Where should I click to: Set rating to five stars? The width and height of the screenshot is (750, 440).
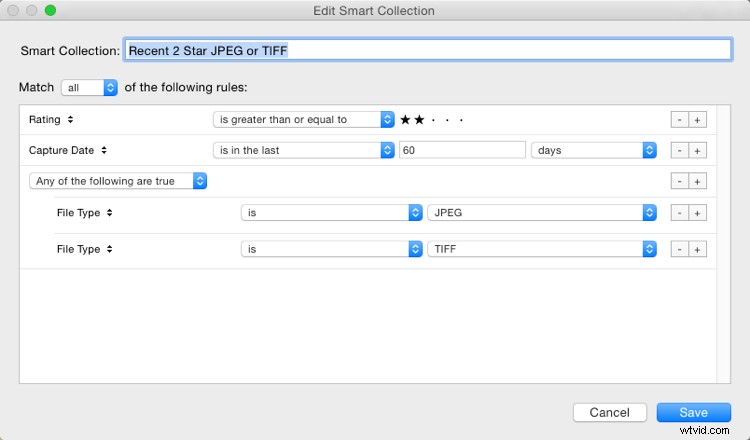click(462, 120)
